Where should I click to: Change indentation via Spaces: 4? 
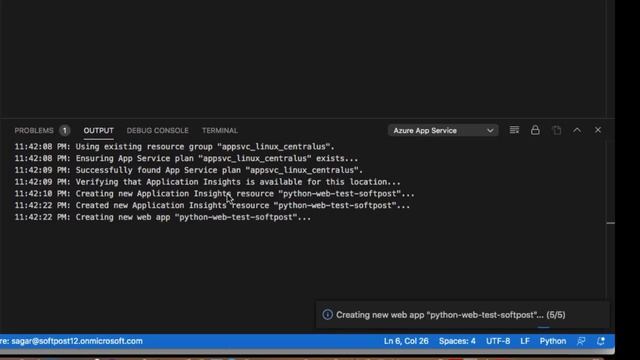pos(457,341)
